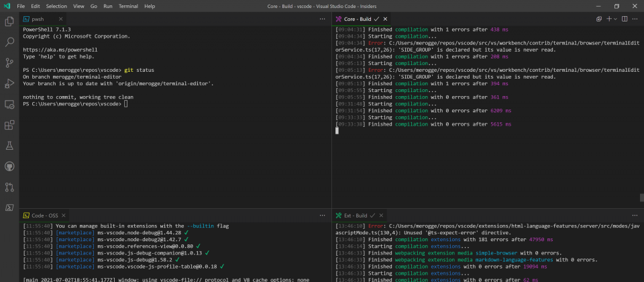Switch to the Code - OSS tab
Viewport: 644px width, 282px height.
pos(45,216)
